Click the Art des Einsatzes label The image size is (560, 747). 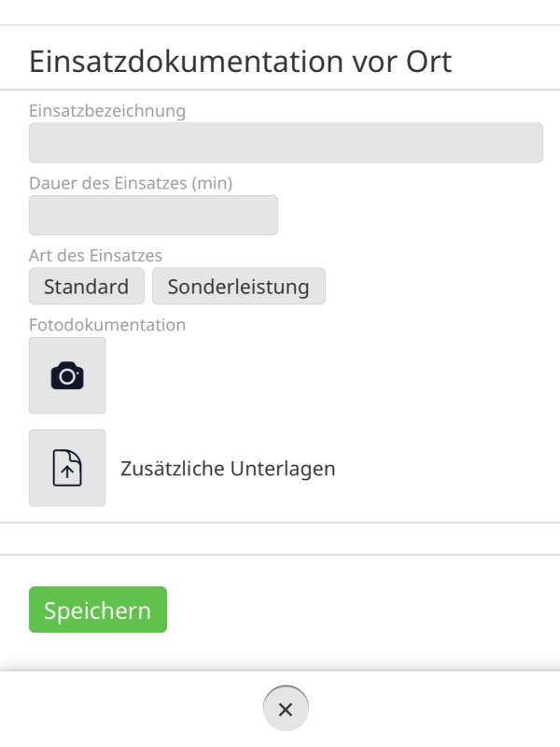click(x=96, y=255)
